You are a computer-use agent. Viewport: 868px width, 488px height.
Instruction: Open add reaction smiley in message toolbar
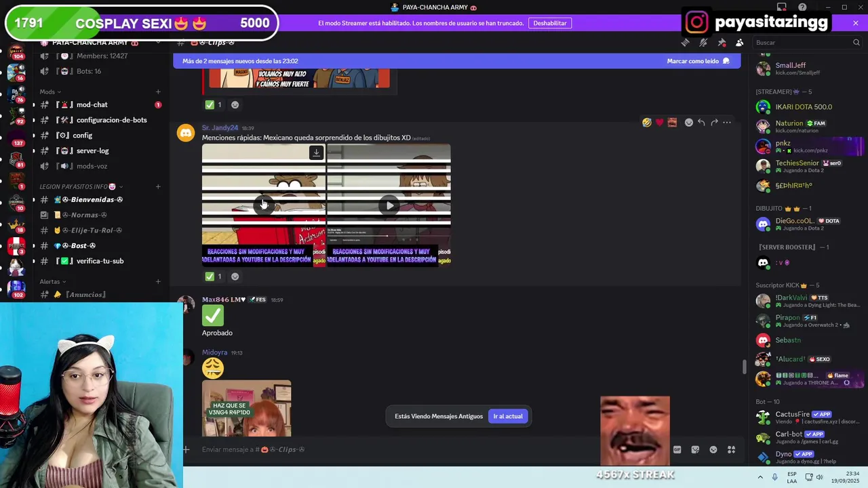[x=689, y=123]
